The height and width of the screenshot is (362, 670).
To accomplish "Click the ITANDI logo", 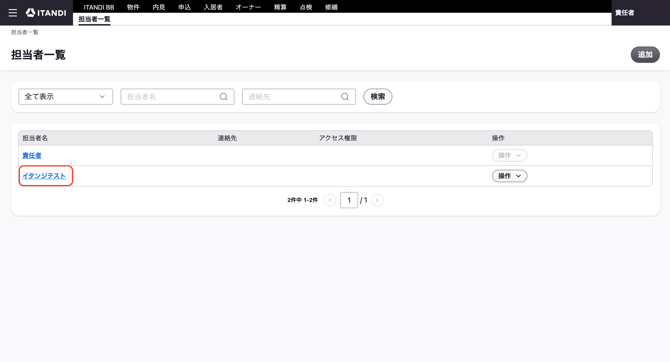I will click(x=46, y=13).
